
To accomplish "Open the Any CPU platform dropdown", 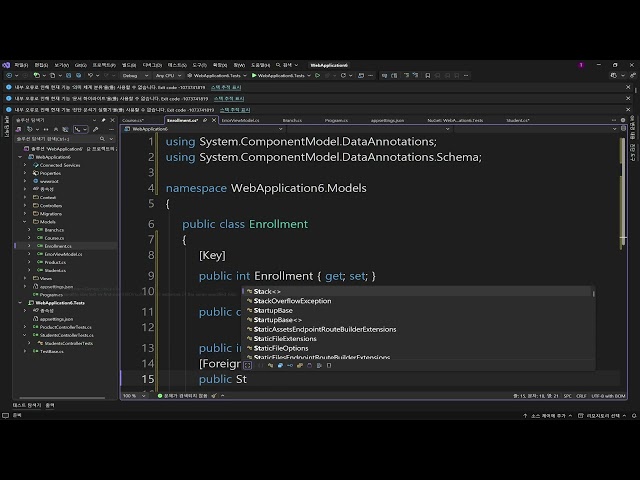I will point(168,76).
